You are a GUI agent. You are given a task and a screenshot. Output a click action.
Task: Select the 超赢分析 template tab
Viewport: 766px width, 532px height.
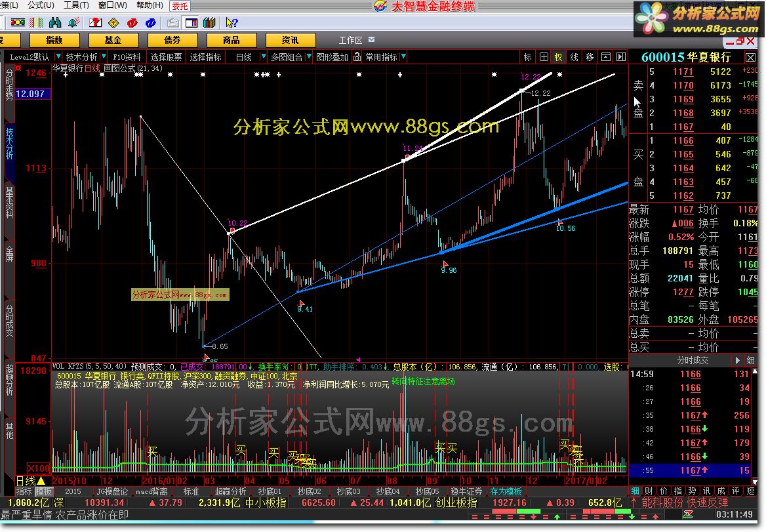tap(231, 491)
